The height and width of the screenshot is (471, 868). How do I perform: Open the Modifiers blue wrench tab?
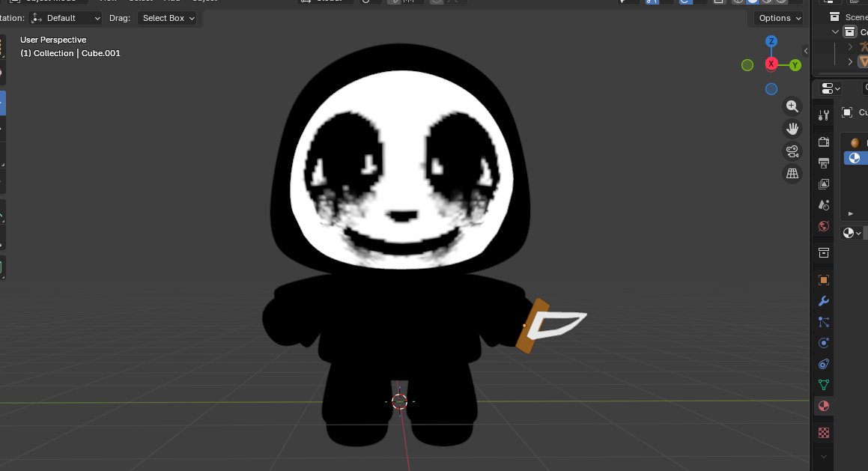[824, 301]
